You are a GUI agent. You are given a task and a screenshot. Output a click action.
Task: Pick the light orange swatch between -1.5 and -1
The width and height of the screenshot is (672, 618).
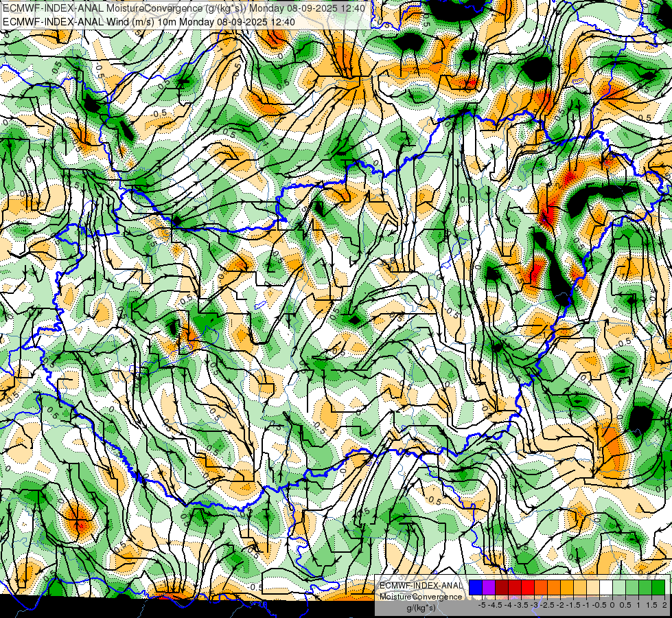(x=580, y=587)
